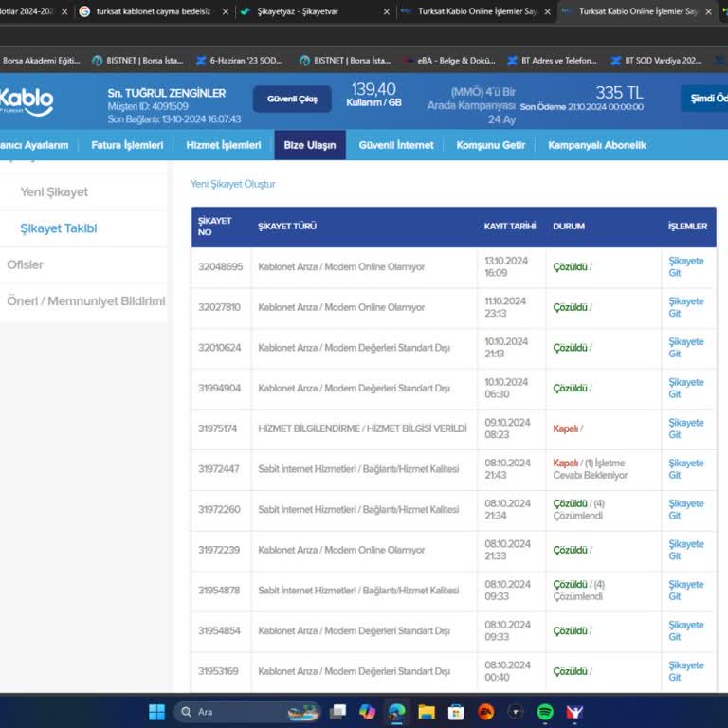Go to complaint 31972239 via Şikayete Git
The image size is (728, 728).
(685, 550)
